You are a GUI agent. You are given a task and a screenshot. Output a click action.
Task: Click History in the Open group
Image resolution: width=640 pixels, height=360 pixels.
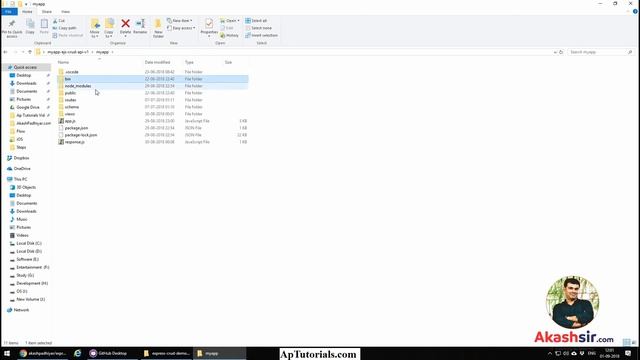click(229, 35)
